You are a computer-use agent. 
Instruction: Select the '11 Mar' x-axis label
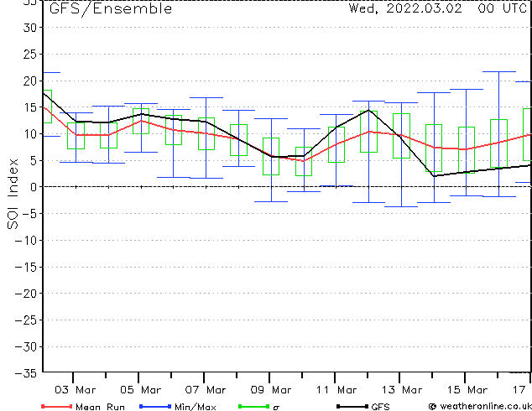point(336,390)
